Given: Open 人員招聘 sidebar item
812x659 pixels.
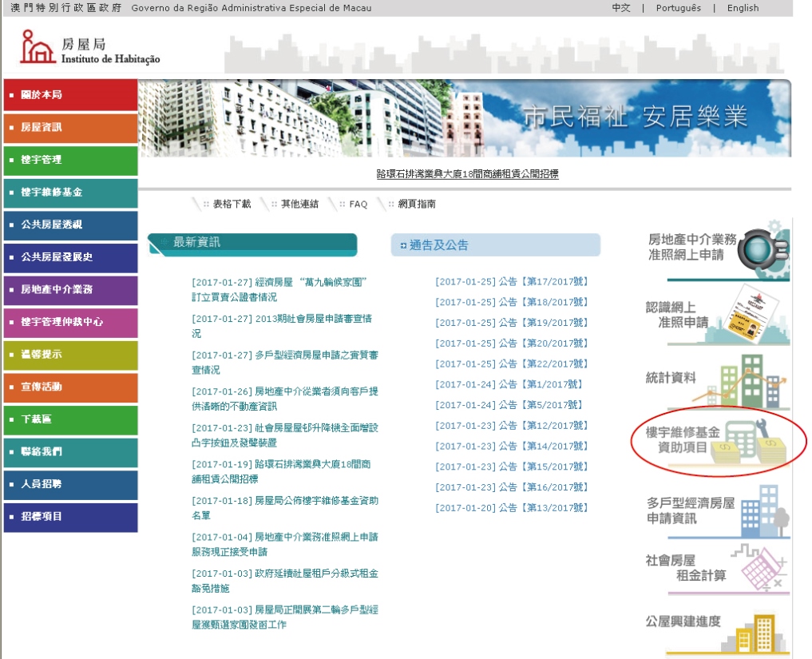Looking at the screenshot, I should [x=70, y=484].
